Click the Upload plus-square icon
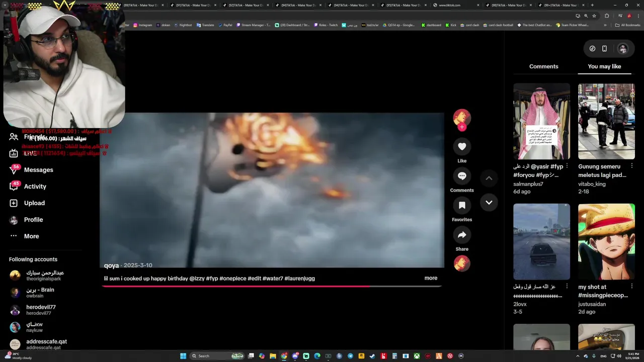Image resolution: width=644 pixels, height=362 pixels. [x=14, y=203]
